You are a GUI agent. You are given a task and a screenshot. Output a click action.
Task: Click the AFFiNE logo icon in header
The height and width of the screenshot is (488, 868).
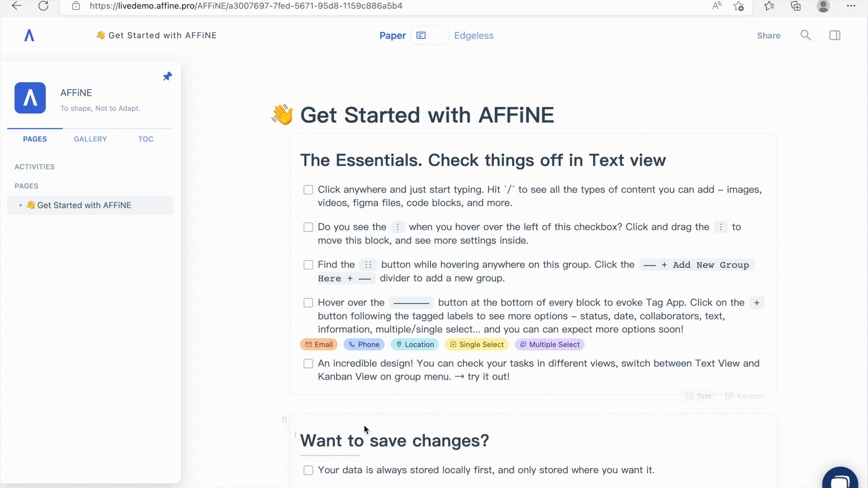point(29,35)
